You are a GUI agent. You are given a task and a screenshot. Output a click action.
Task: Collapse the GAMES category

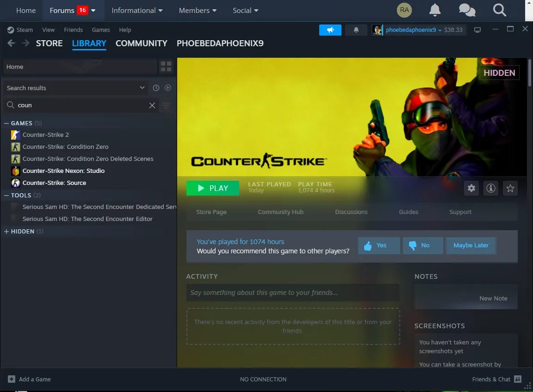tap(6, 123)
